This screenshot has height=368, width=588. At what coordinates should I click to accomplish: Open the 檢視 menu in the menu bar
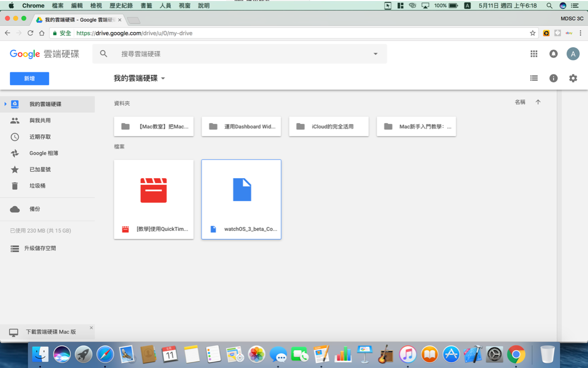(x=96, y=6)
